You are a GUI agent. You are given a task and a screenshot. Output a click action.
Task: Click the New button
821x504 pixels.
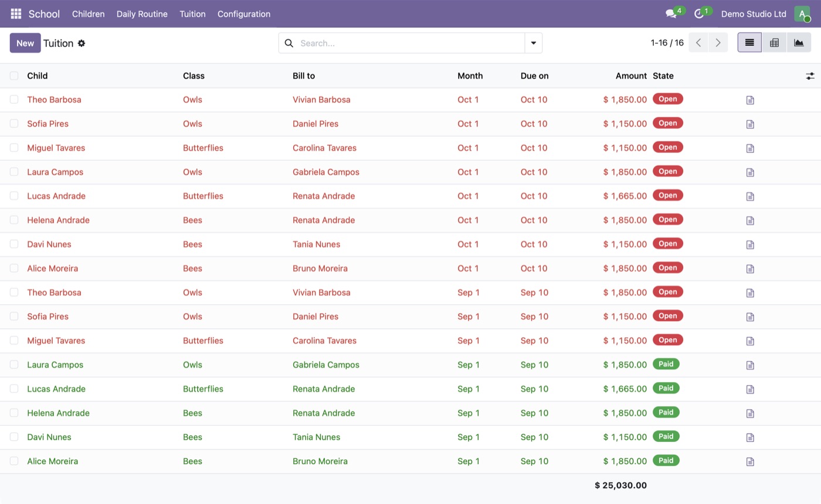coord(25,43)
